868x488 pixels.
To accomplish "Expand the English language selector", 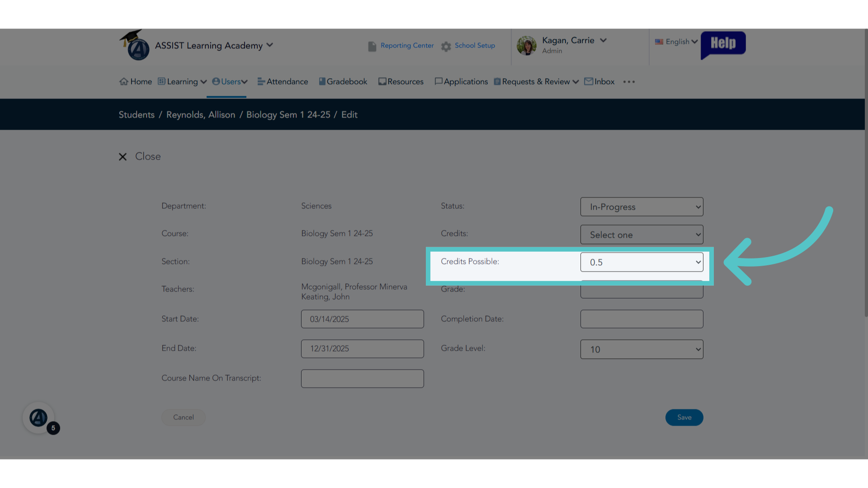I will click(x=676, y=42).
